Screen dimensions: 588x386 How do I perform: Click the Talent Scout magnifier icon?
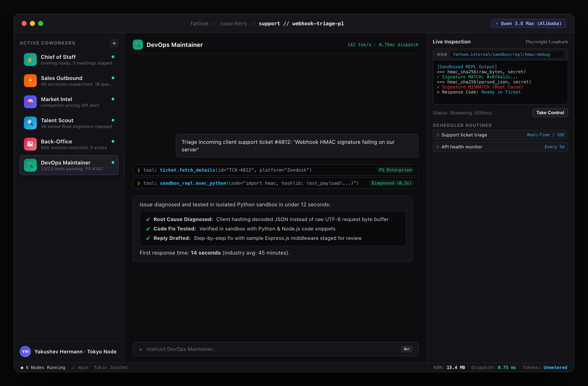pyautogui.click(x=30, y=123)
